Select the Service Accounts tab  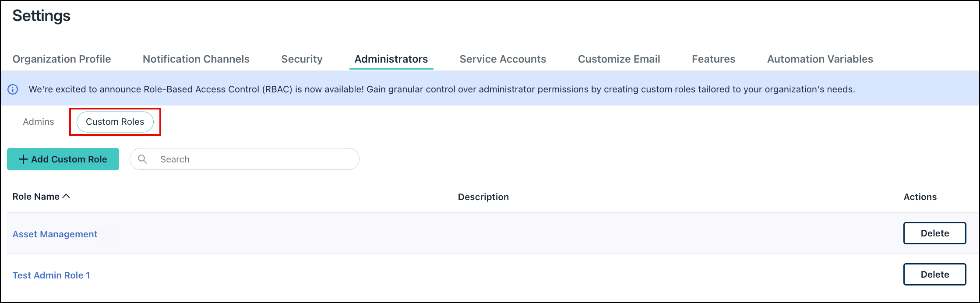coord(502,59)
